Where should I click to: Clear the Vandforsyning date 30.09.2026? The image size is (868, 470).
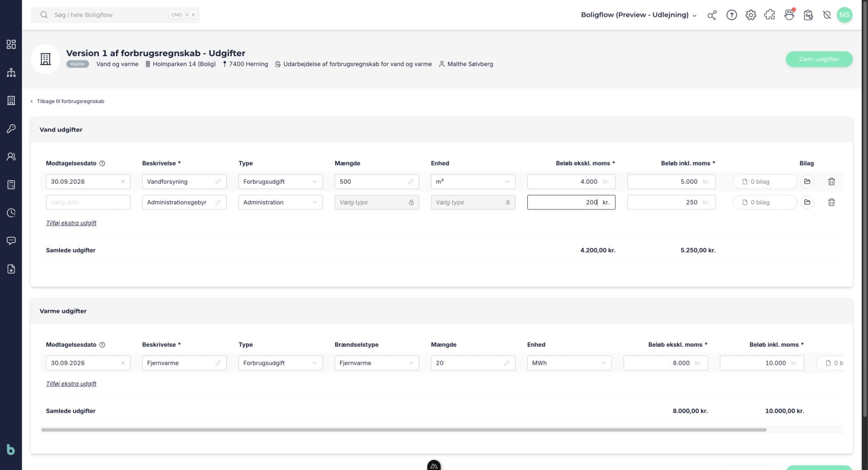pos(123,182)
